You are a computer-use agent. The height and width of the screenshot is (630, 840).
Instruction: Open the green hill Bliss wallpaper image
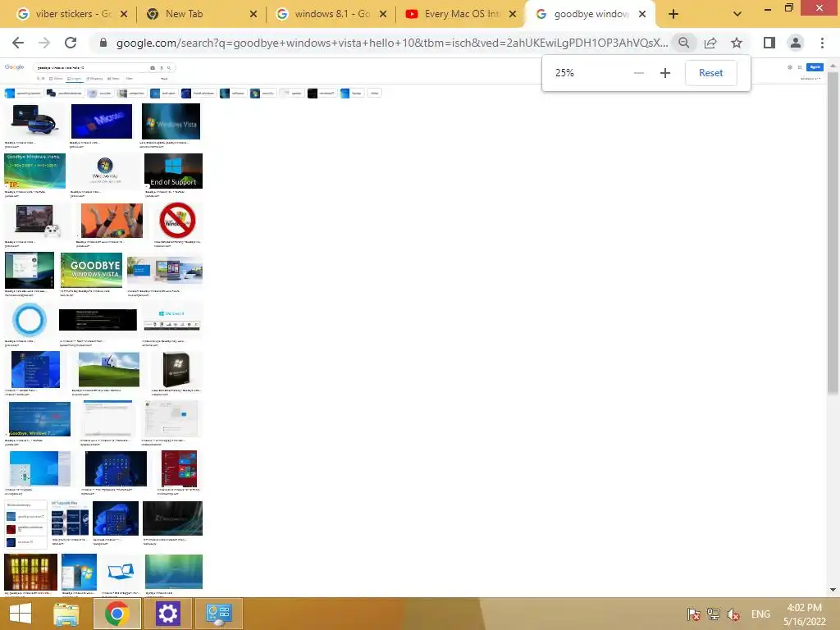point(109,369)
